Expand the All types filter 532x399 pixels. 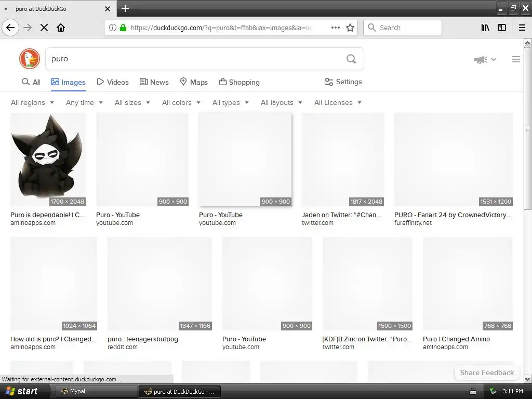pyautogui.click(x=231, y=102)
